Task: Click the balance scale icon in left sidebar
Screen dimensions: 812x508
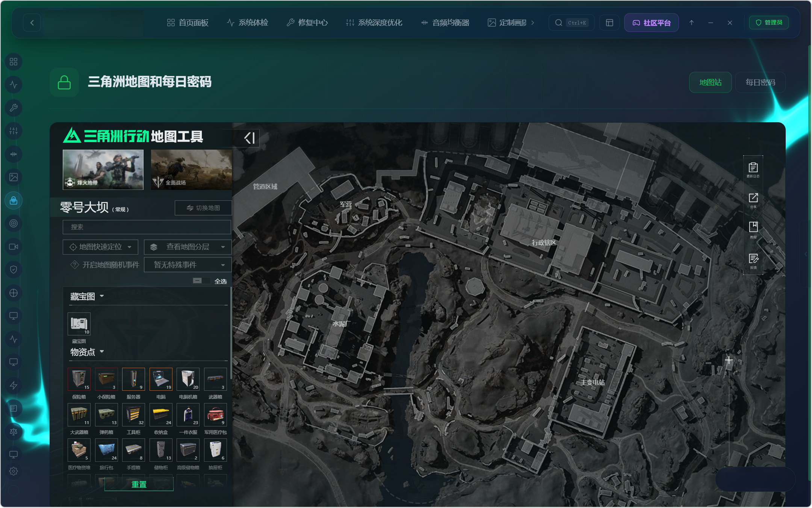Action: (14, 432)
